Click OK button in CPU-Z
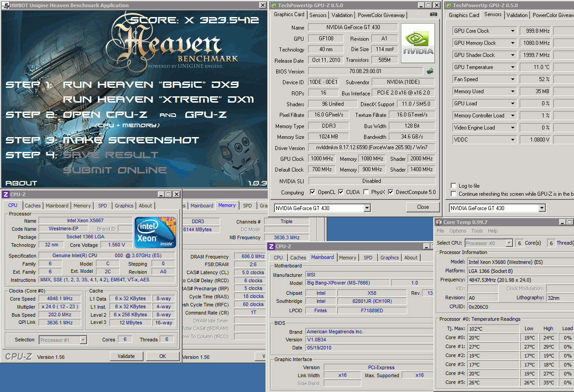This screenshot has height=392, width=574. pyautogui.click(x=162, y=356)
